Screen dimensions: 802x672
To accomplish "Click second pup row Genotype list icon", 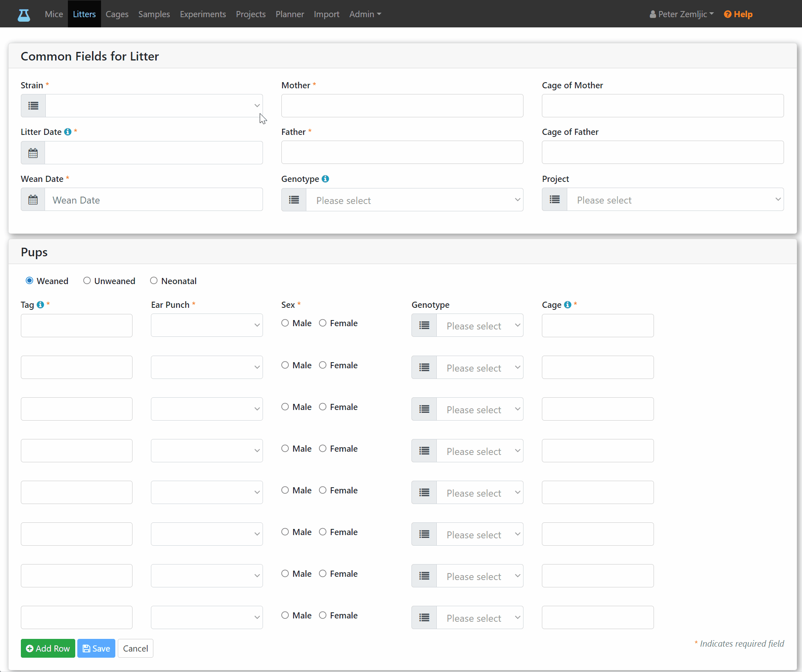I will (x=424, y=367).
